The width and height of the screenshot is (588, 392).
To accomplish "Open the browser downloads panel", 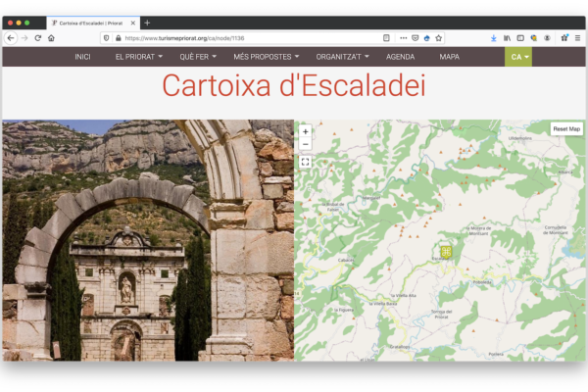I will click(493, 38).
